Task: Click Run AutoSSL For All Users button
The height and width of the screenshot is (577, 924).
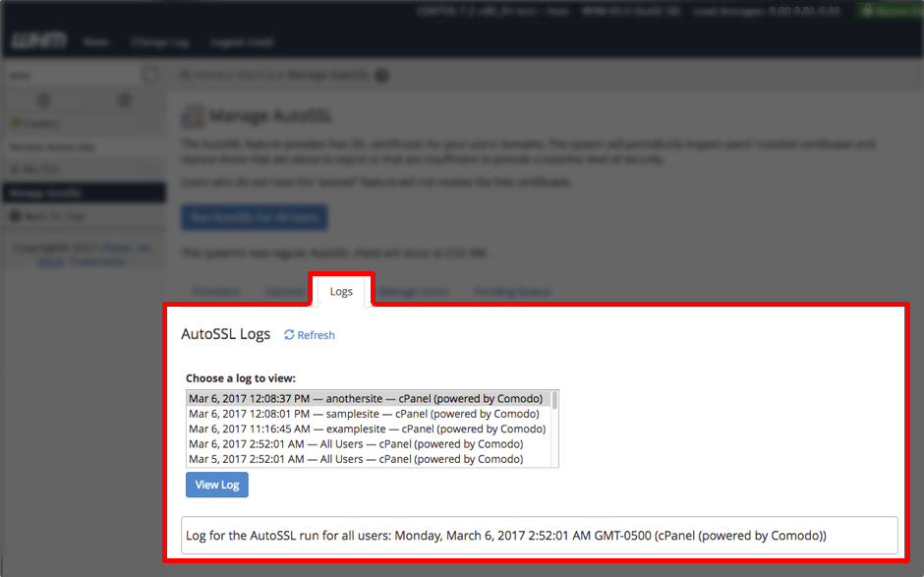Action: click(255, 217)
